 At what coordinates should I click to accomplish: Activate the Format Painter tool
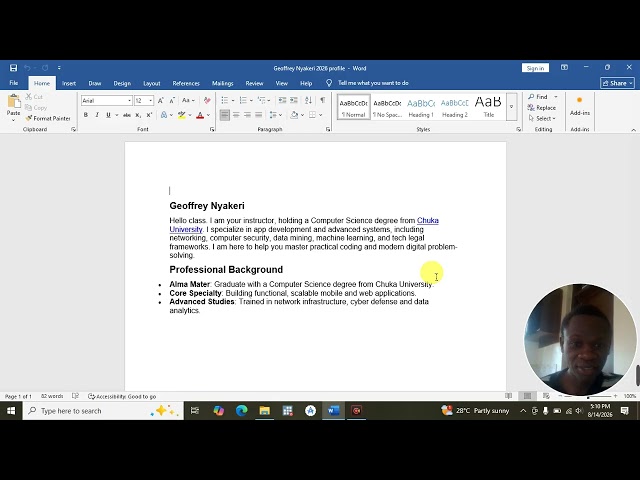coord(48,118)
